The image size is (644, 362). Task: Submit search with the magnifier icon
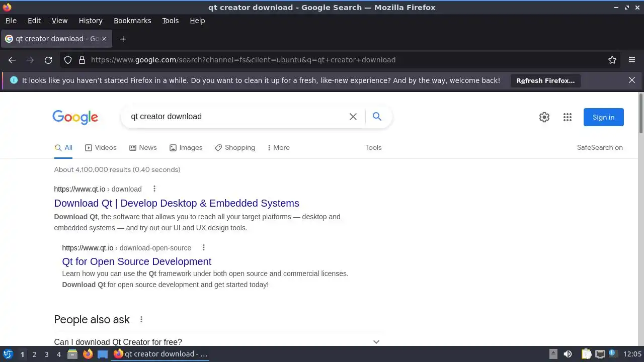377,117
